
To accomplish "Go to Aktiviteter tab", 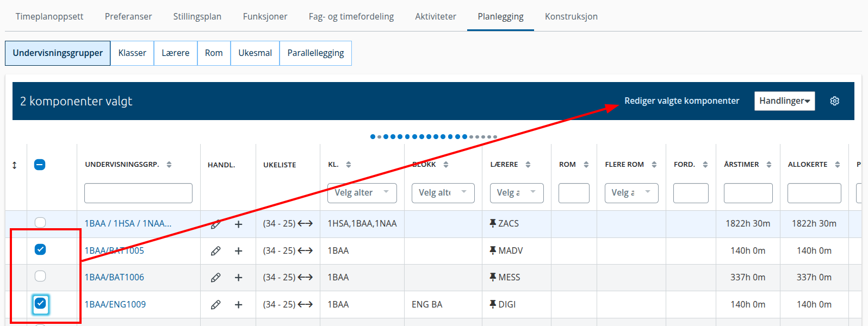I will [x=436, y=16].
